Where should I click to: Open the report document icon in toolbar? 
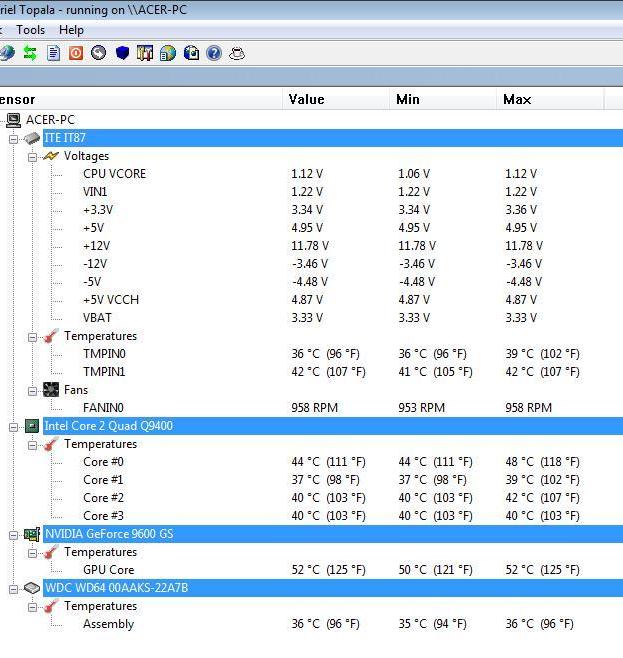[x=53, y=53]
